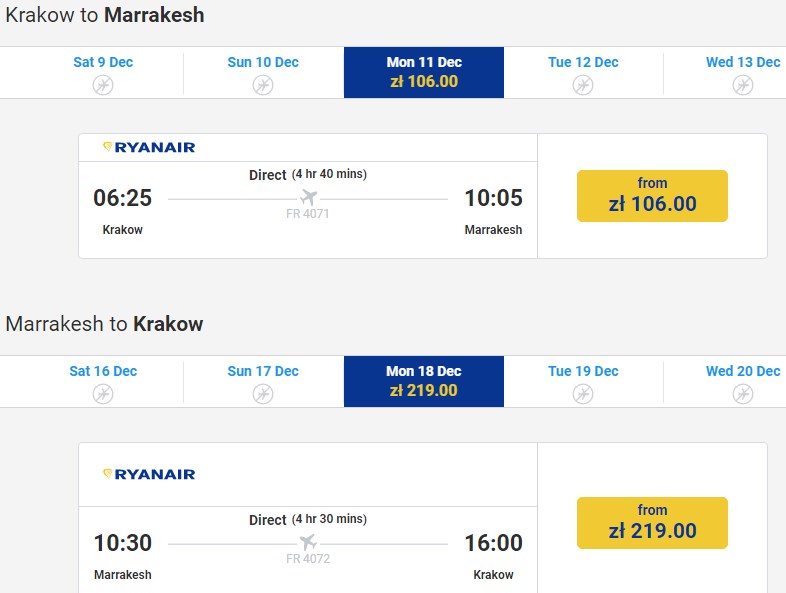Click no-flight icon under Wed 20 Dec

point(743,394)
